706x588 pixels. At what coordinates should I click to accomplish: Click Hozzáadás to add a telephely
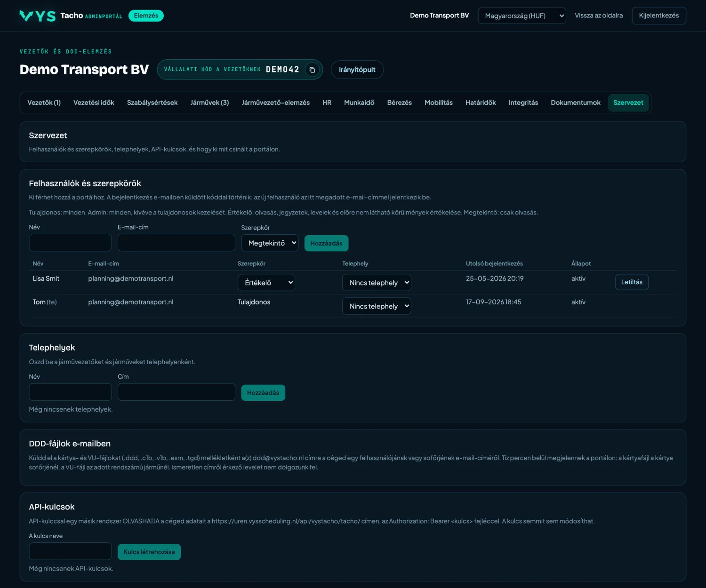pyautogui.click(x=263, y=393)
